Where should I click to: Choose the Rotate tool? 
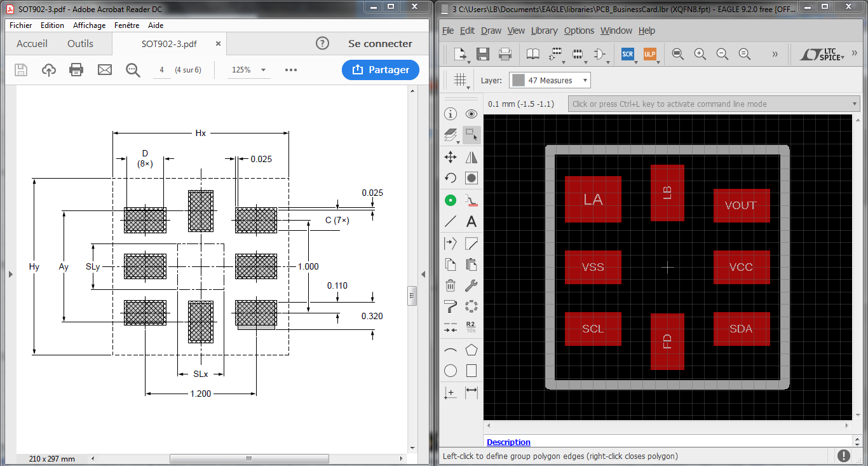tap(451, 177)
